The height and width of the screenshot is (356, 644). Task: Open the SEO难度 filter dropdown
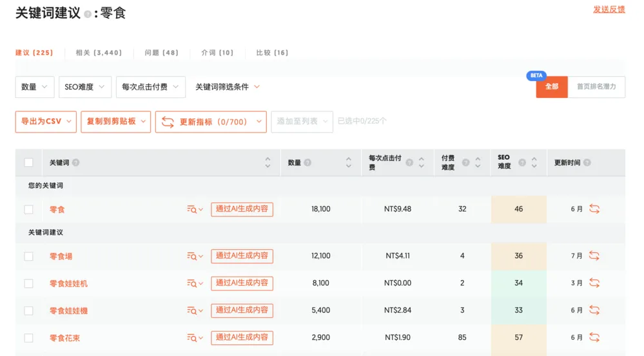(x=85, y=87)
